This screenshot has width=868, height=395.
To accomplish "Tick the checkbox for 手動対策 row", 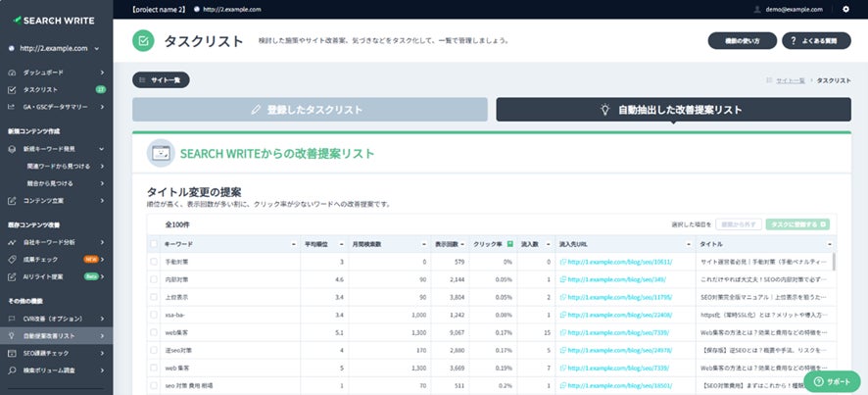I will (154, 262).
